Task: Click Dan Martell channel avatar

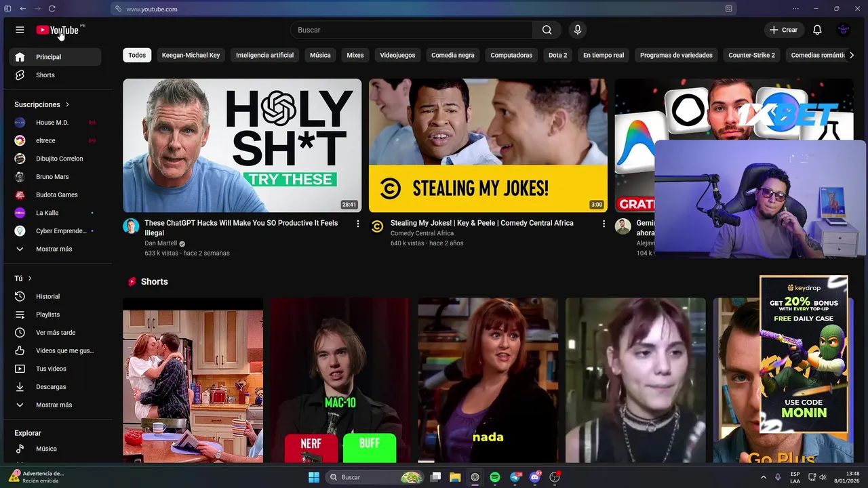Action: coord(131,226)
